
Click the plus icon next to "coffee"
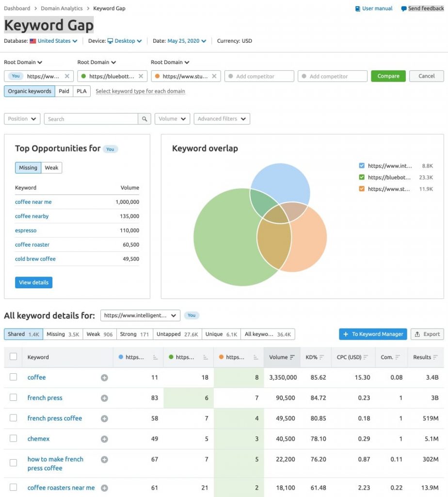point(104,377)
